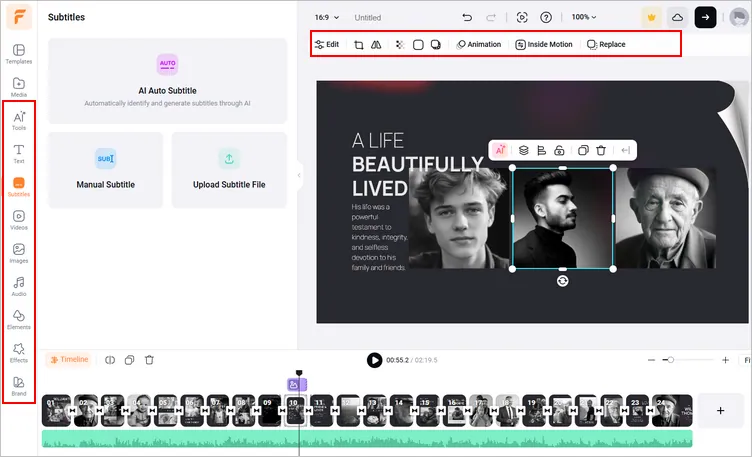752x457 pixels.
Task: Select scene thumbnail 24 in timeline
Action: point(671,410)
